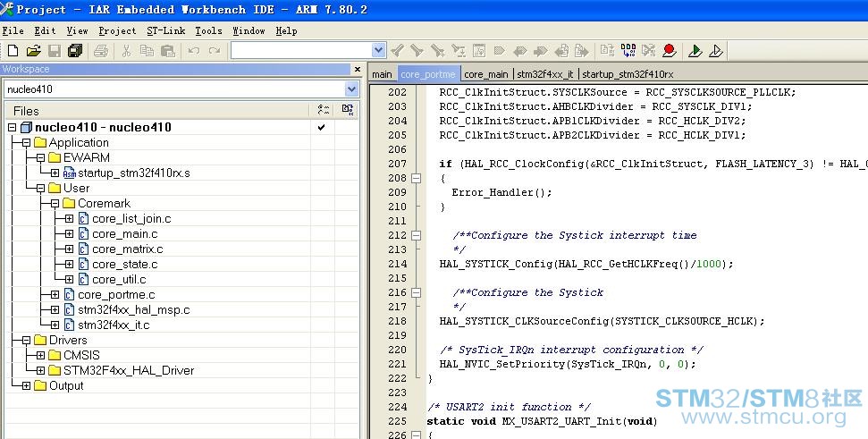Open the quick search combo dropdown arrow

pos(379,51)
